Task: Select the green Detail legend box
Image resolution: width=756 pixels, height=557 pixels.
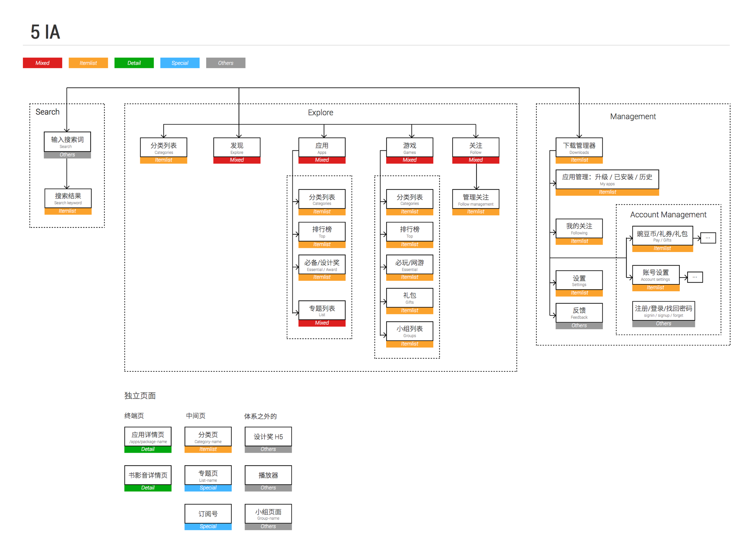Action: [134, 63]
